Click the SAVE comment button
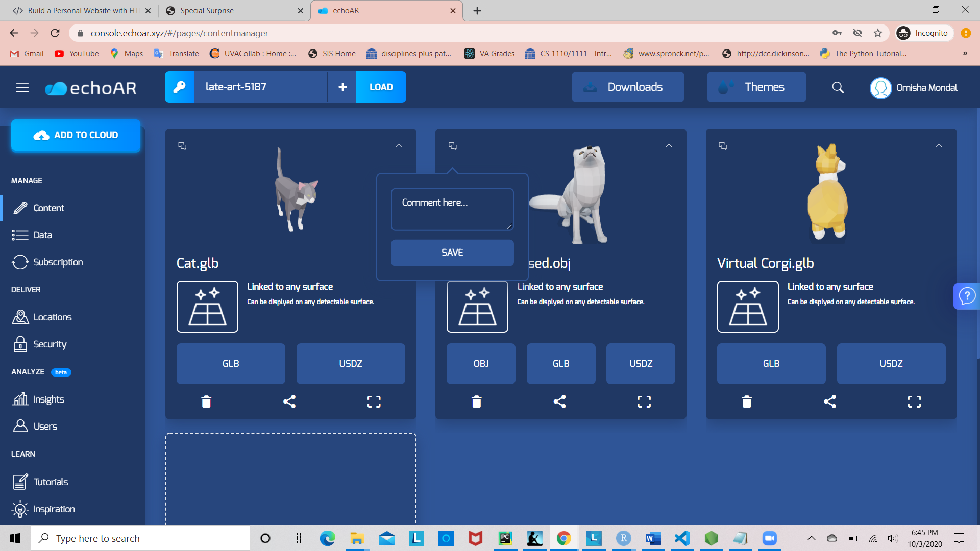 tap(452, 253)
